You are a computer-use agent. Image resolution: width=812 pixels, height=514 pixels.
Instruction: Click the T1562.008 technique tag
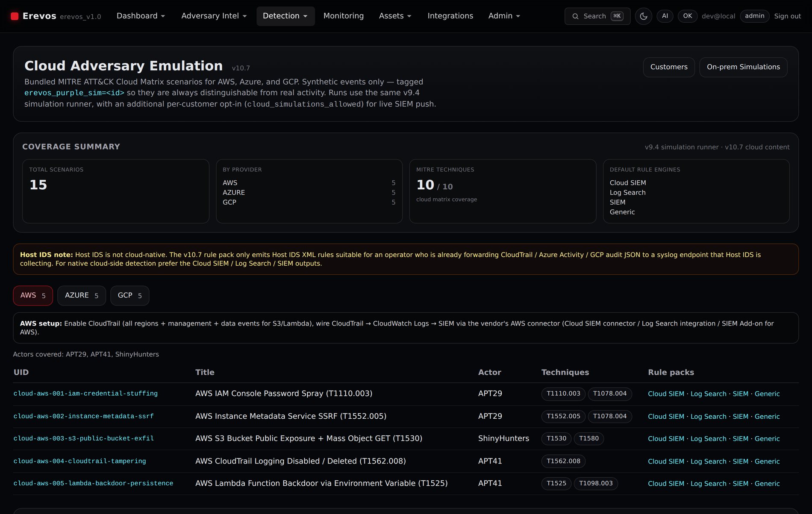(x=563, y=461)
